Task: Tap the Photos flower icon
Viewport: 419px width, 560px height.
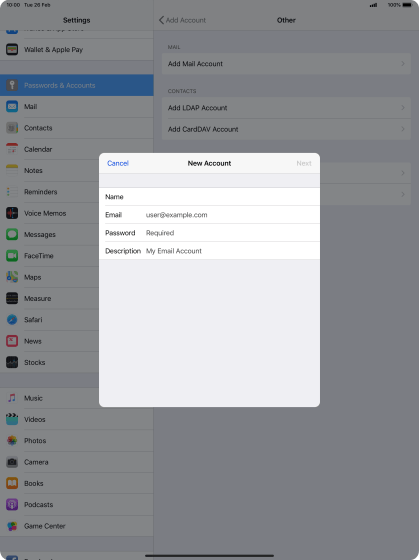Action: pyautogui.click(x=12, y=441)
